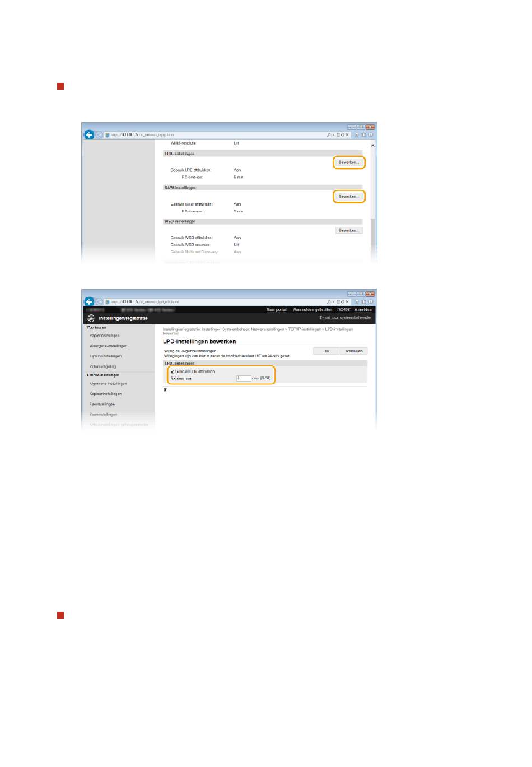
Task: Edit the WSD-instellingen with its Bewerken button
Action: [349, 230]
